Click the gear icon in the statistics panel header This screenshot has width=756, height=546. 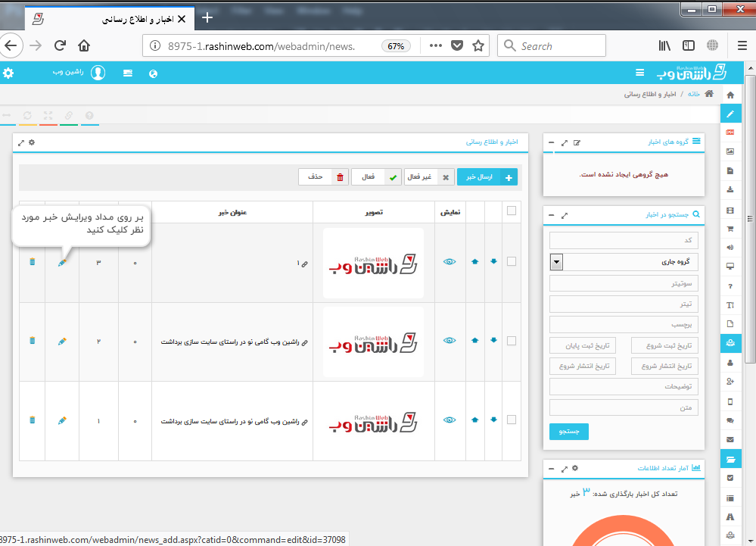575,468
